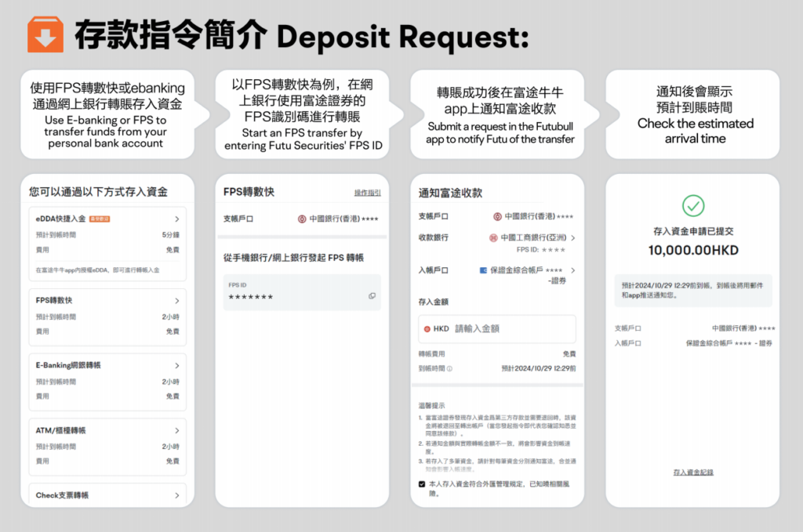Click the orange deposit arrow icon beside the title

pos(45,34)
